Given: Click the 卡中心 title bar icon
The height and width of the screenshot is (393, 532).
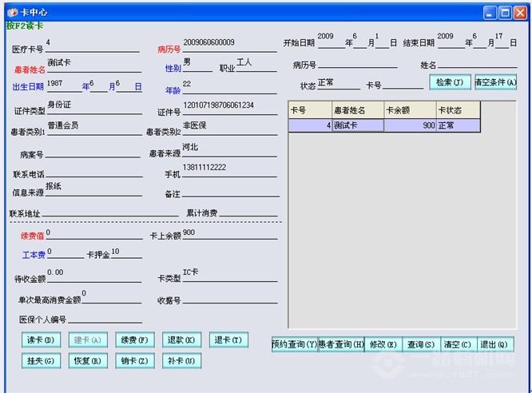Looking at the screenshot, I should (x=12, y=13).
